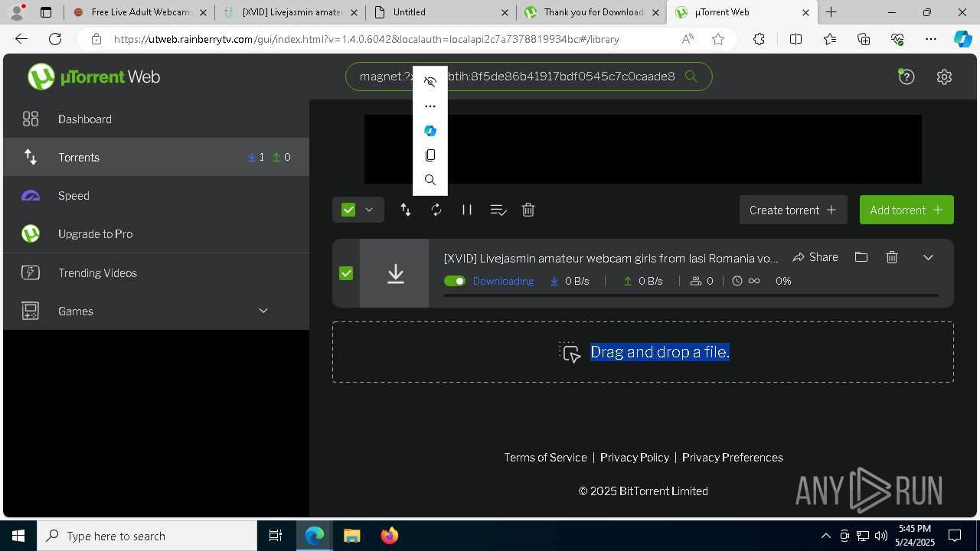Viewport: 980px width, 551px height.
Task: Open Edge settings and more ellipsis
Action: 931,39
